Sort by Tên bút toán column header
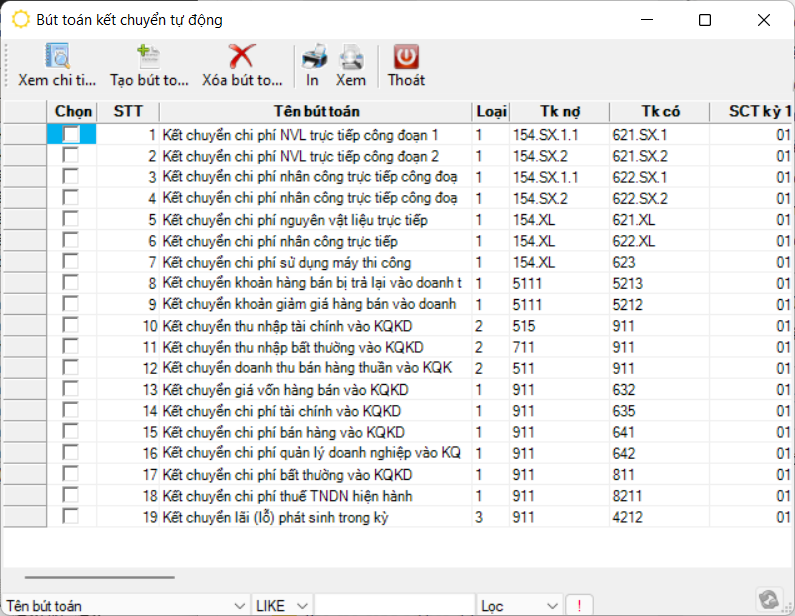The width and height of the screenshot is (795, 616). 316,111
